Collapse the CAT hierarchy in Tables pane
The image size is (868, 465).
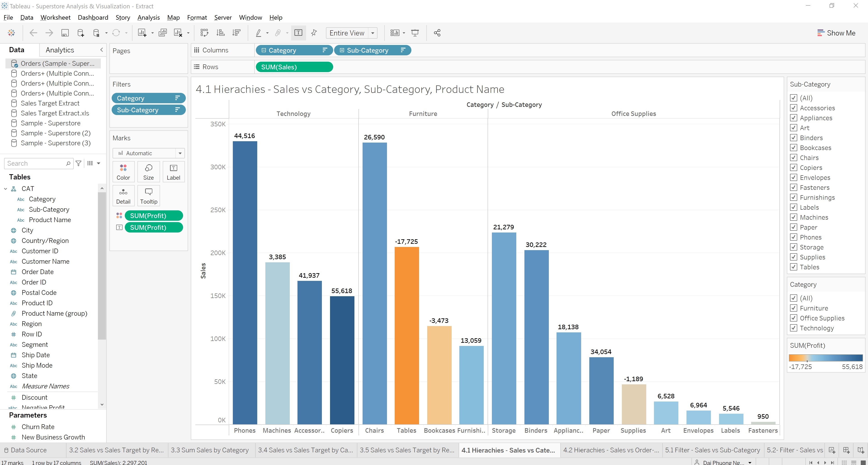coord(5,189)
